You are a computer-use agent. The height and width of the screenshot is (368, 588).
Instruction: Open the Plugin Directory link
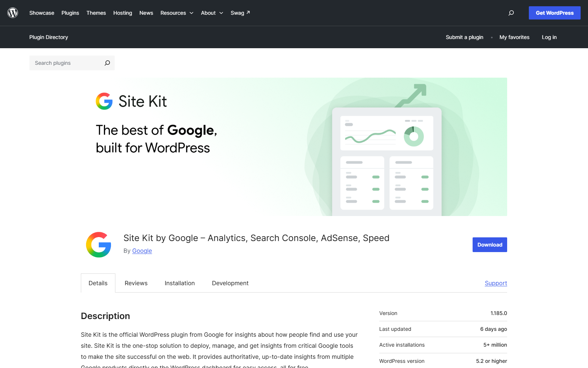[x=49, y=37]
